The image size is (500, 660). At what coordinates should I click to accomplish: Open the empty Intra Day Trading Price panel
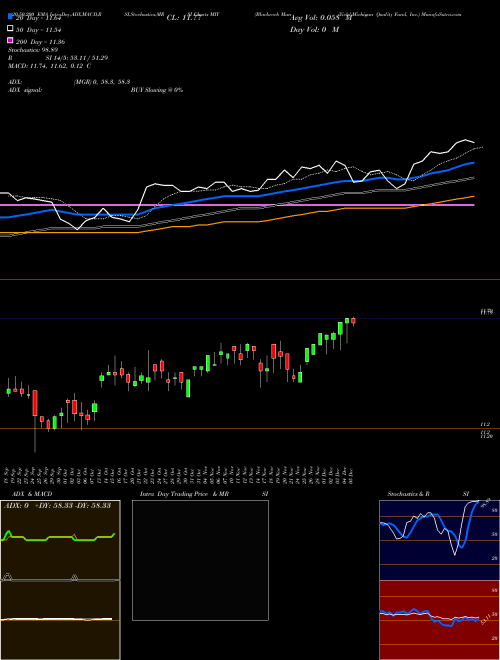[200, 560]
